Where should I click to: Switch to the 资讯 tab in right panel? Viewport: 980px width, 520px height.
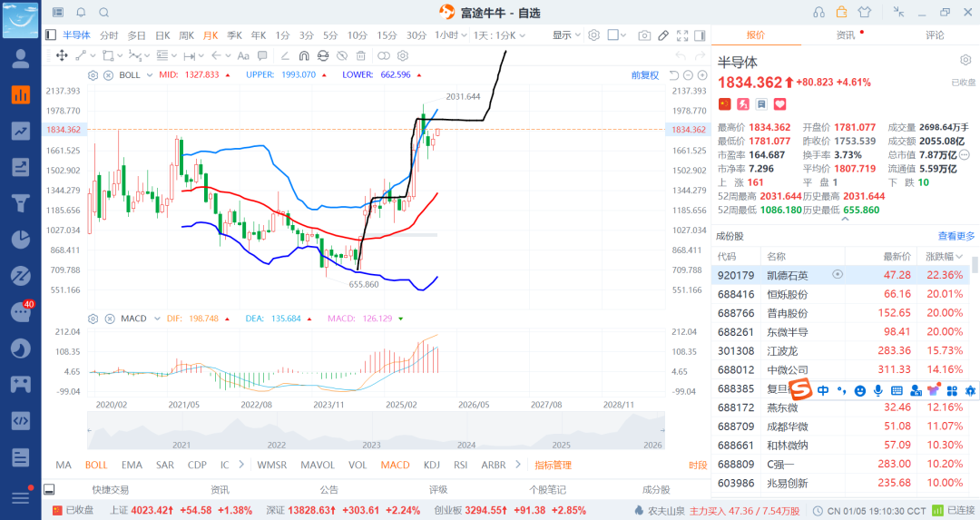tap(846, 34)
